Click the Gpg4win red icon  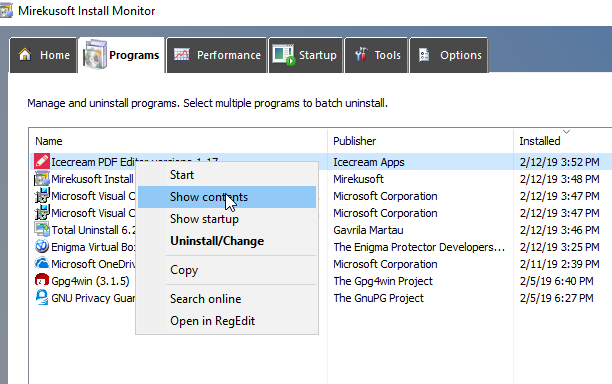point(42,281)
